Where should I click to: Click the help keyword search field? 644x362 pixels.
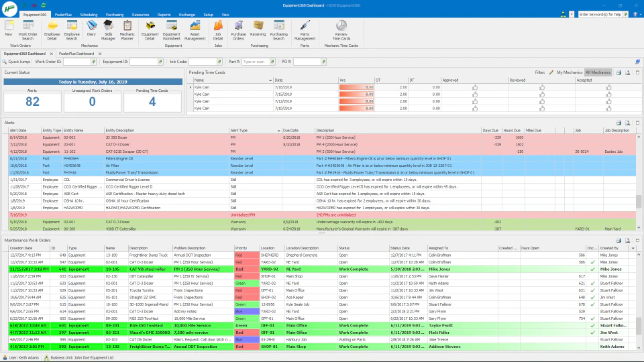[600, 14]
